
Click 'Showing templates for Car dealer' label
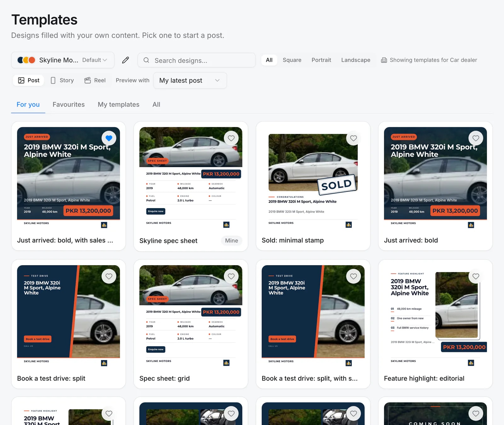point(433,60)
